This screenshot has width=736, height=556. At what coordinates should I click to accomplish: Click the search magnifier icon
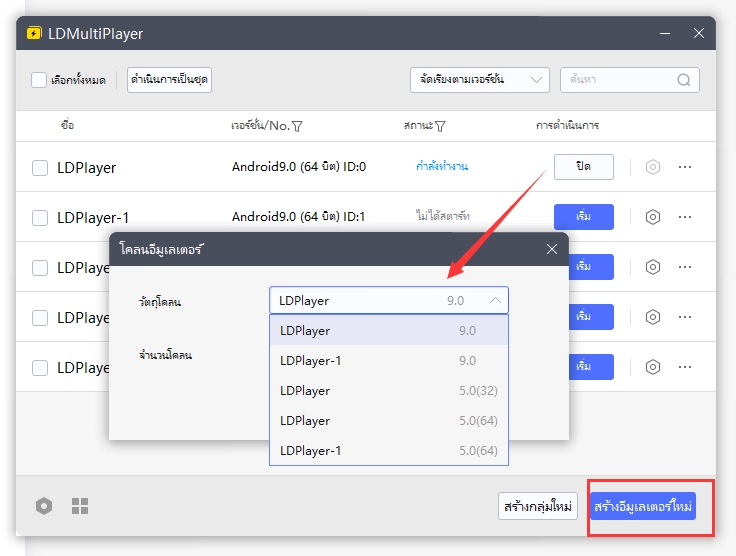point(683,80)
